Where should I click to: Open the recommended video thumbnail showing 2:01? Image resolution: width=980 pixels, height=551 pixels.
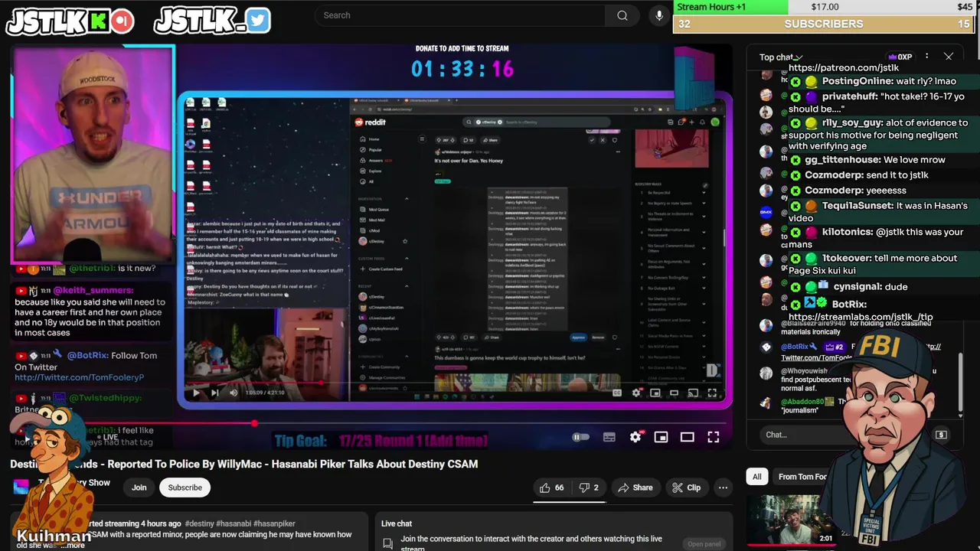coord(791,520)
